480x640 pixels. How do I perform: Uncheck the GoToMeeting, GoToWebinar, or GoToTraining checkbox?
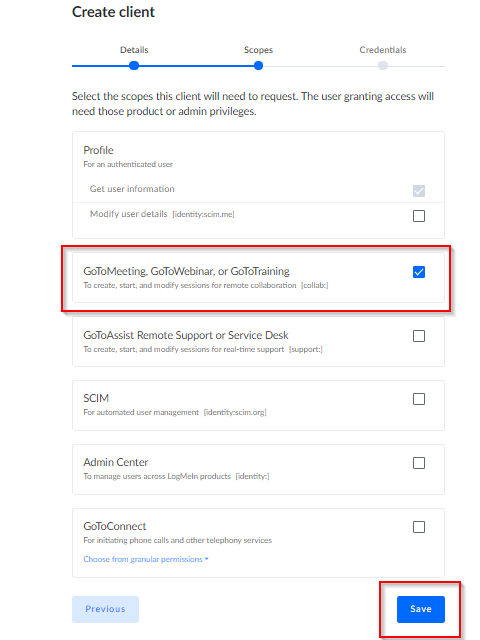[x=419, y=272]
